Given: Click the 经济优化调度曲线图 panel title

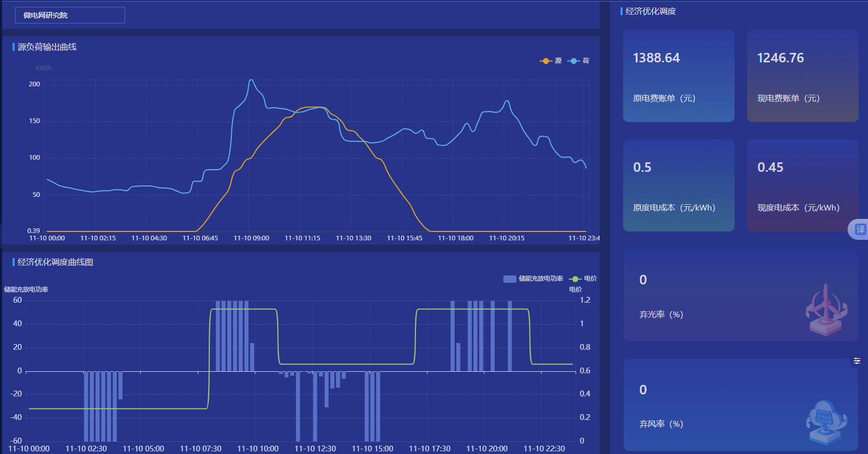Looking at the screenshot, I should pos(55,262).
